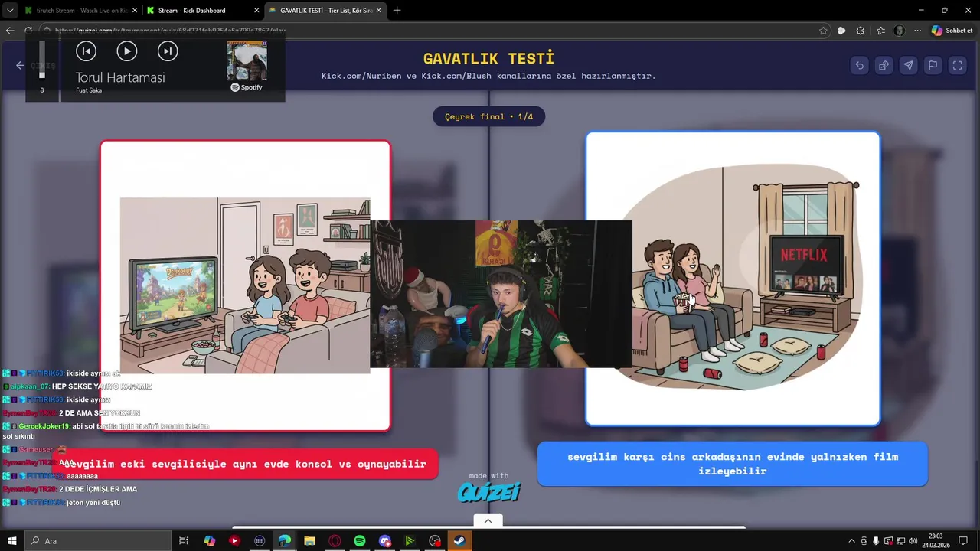
Task: Open the Quizei logo link
Action: click(x=488, y=491)
